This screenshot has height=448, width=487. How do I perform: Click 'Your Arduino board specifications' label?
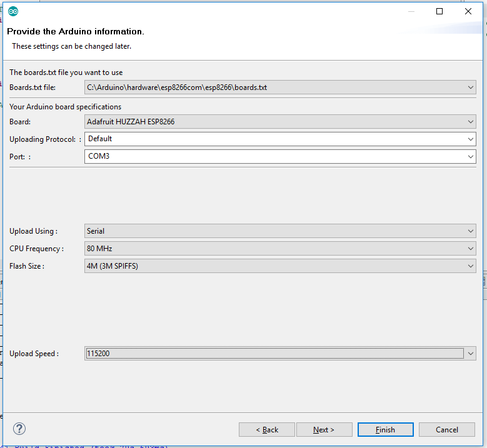tap(65, 107)
